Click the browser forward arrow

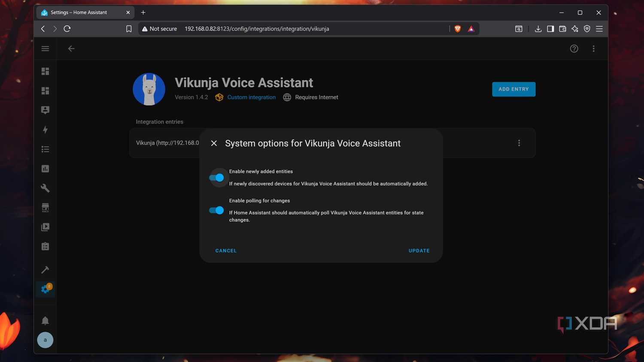tap(55, 29)
